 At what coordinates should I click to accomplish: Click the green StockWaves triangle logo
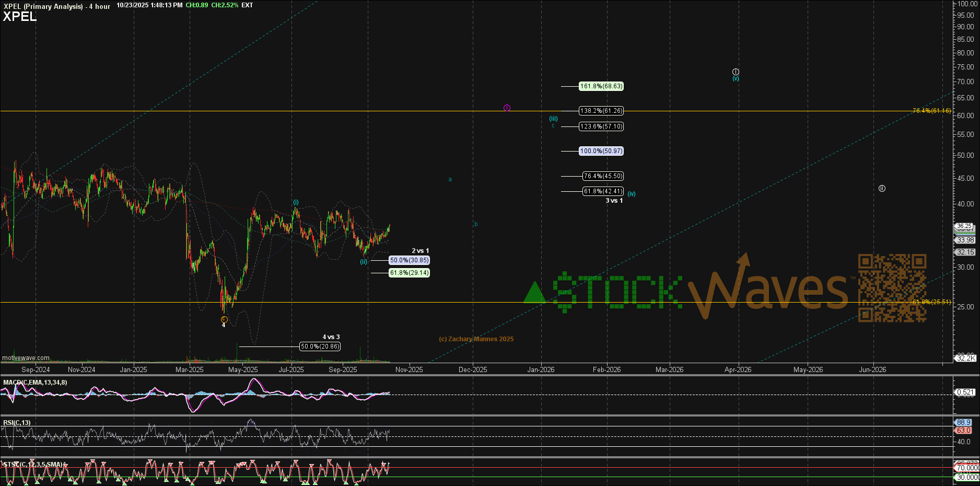tap(534, 293)
